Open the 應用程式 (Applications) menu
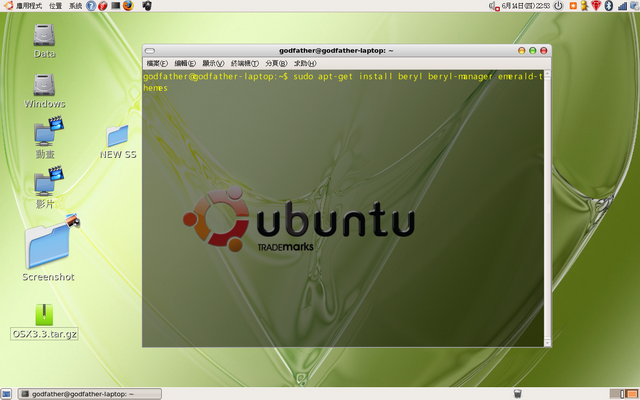 (x=29, y=6)
